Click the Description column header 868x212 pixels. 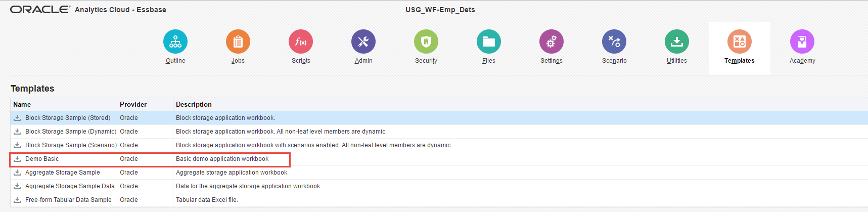click(194, 105)
